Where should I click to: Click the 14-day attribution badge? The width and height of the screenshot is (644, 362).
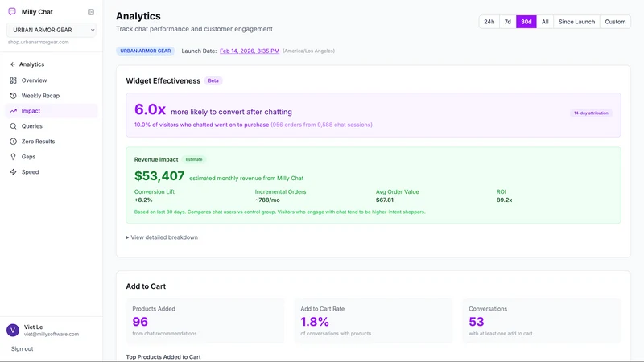591,113
